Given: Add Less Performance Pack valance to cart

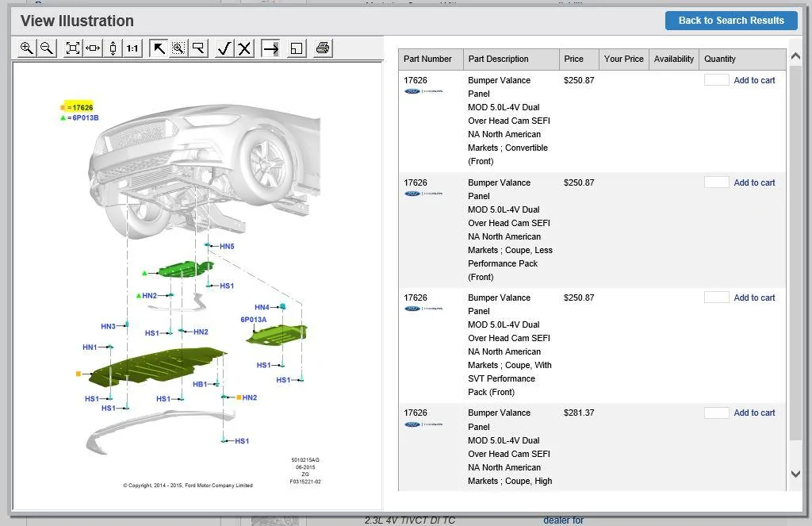Looking at the screenshot, I should tap(754, 182).
